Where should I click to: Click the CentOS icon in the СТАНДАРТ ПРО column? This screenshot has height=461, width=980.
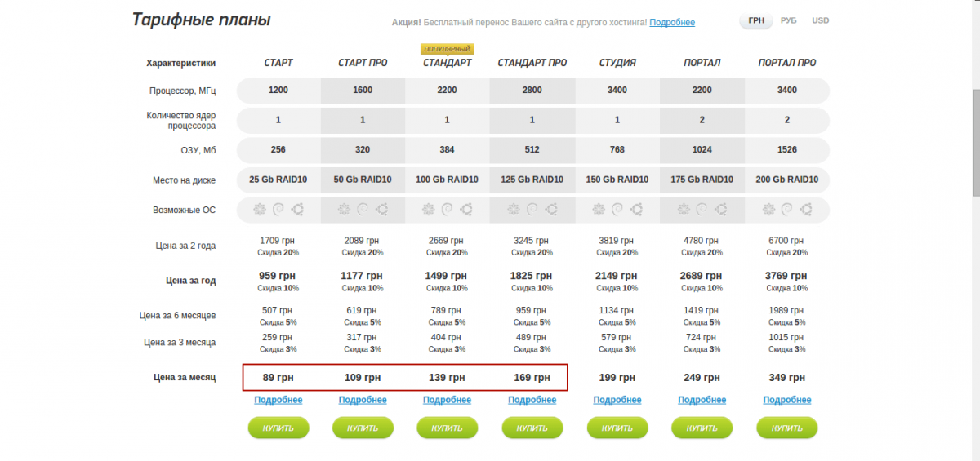pyautogui.click(x=514, y=210)
